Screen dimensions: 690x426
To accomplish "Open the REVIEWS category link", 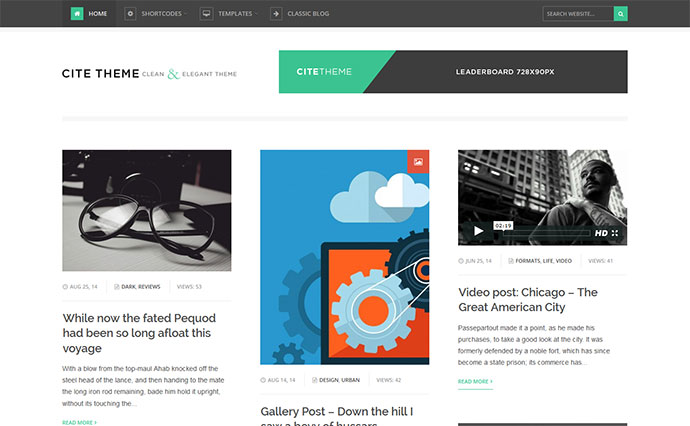I will (x=149, y=286).
